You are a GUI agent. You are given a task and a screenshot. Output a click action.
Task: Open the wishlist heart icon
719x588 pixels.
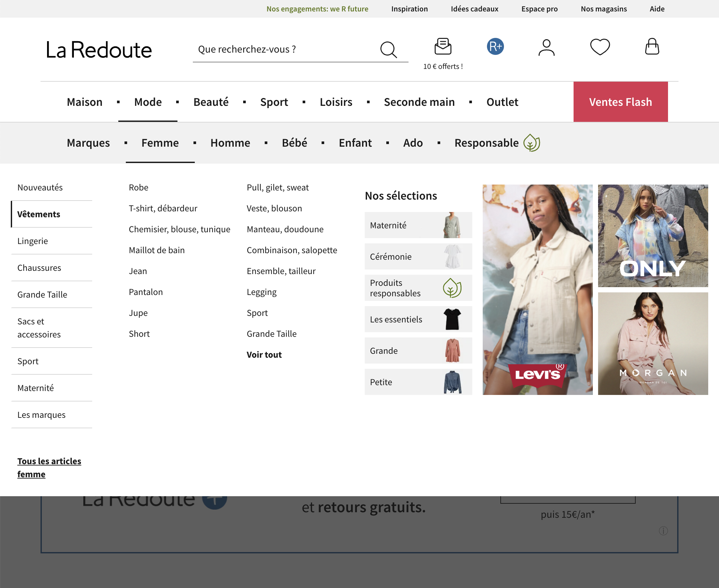tap(600, 47)
